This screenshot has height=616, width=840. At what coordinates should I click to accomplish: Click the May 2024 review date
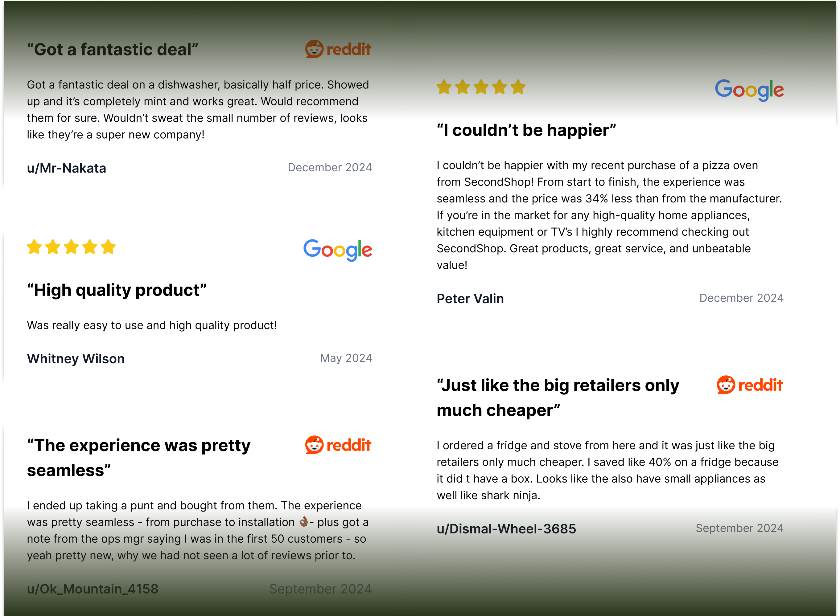point(346,358)
